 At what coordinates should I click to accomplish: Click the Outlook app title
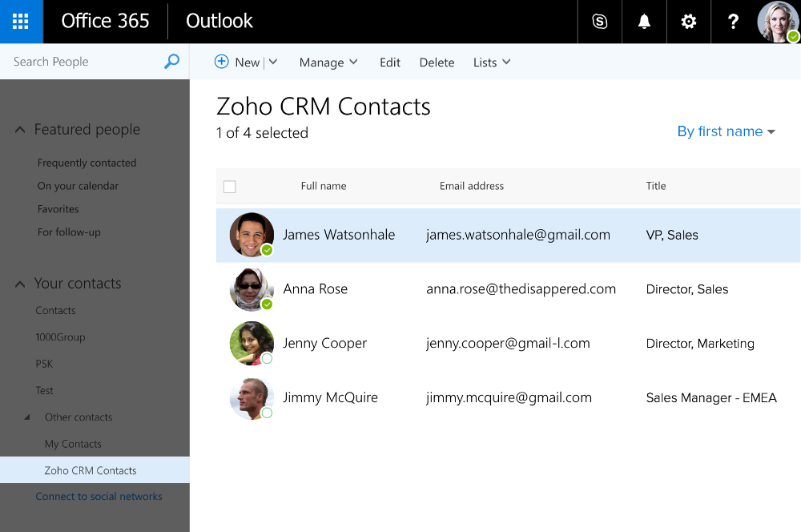[219, 21]
